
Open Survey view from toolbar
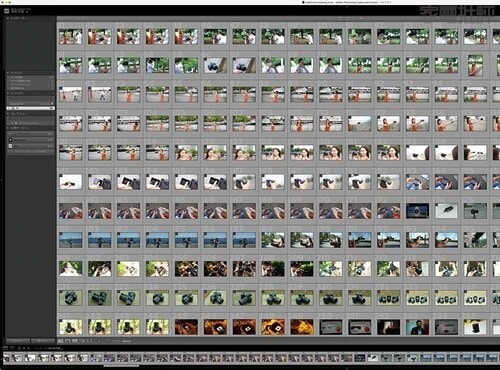coord(82,341)
